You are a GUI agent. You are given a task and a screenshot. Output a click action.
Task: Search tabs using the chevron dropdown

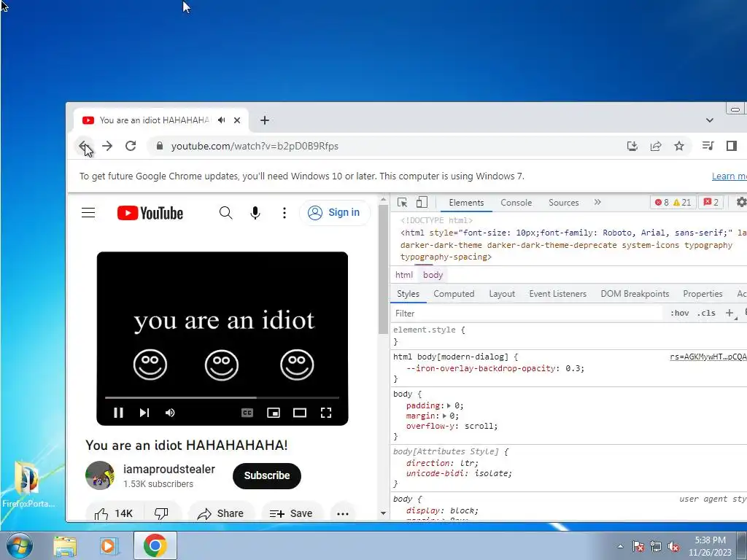[x=709, y=120]
